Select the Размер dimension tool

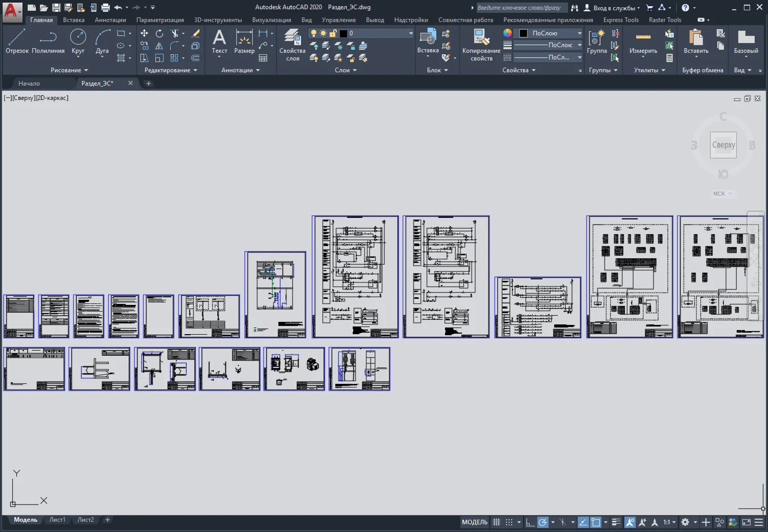point(244,41)
